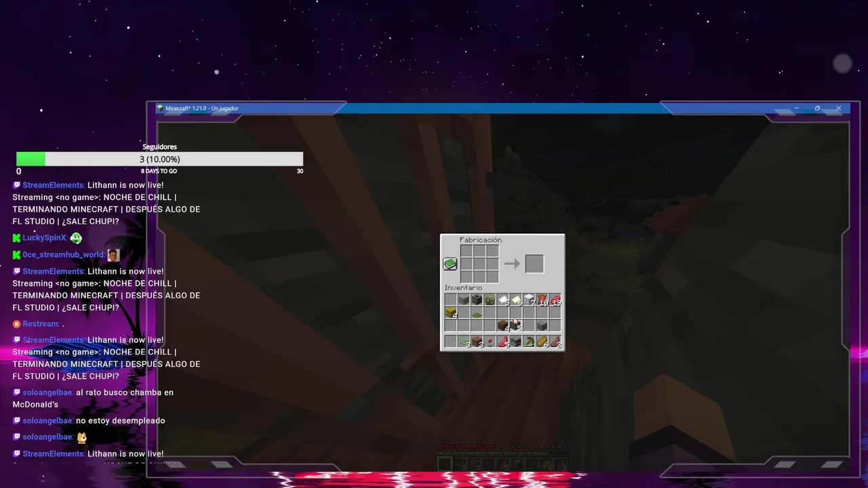Select the cobblestone block in third inventory row
868x488 pixels.
[x=542, y=325]
